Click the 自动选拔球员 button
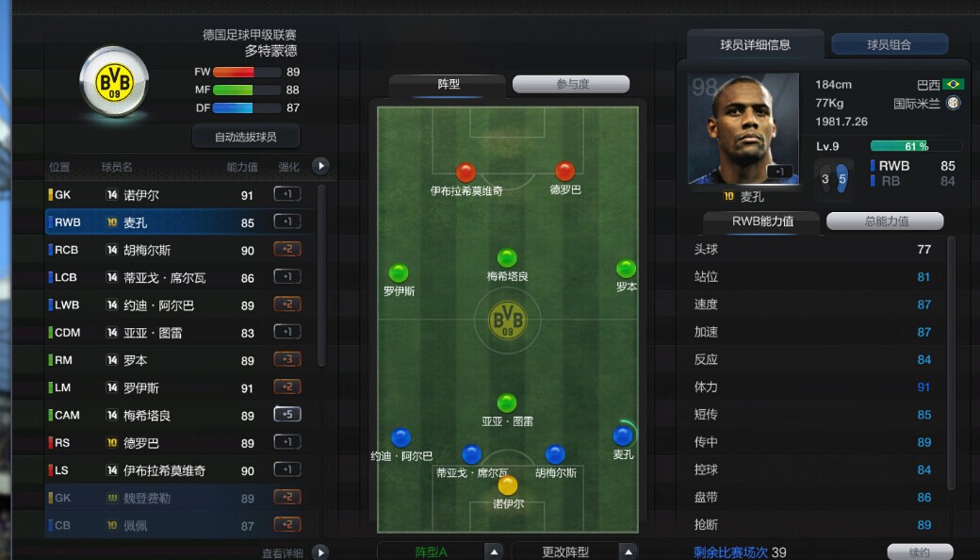980x560 pixels. tap(246, 137)
